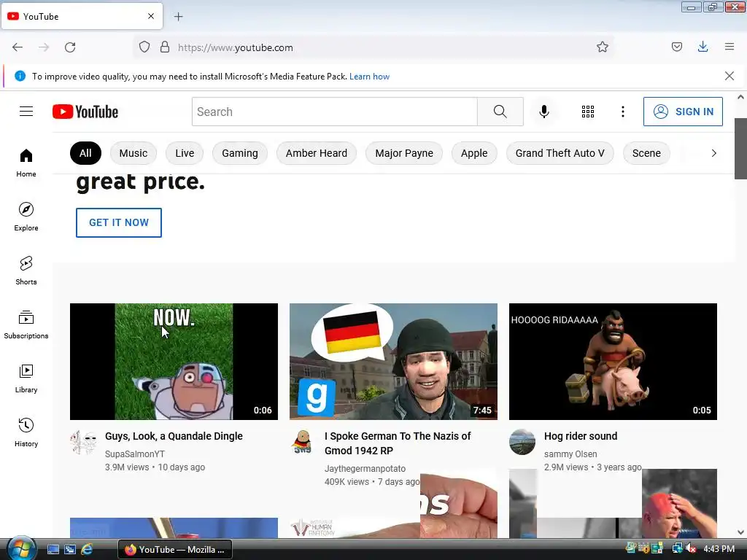Click the switch between windows icon
This screenshot has height=560, width=747.
(70, 550)
